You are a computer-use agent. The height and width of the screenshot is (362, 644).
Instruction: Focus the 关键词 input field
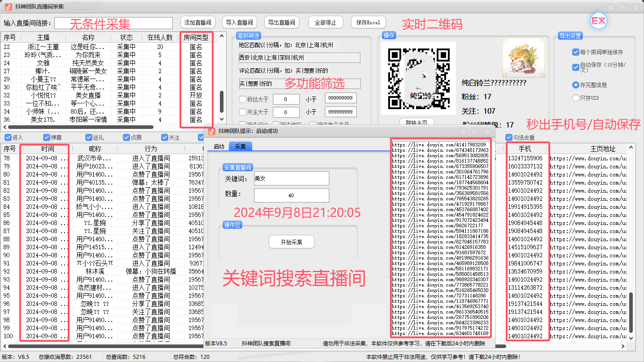pos(291,178)
